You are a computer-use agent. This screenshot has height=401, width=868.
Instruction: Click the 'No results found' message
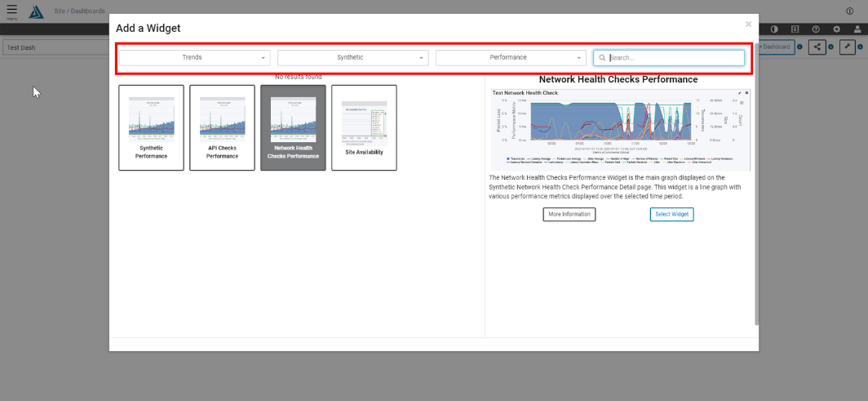tap(298, 77)
